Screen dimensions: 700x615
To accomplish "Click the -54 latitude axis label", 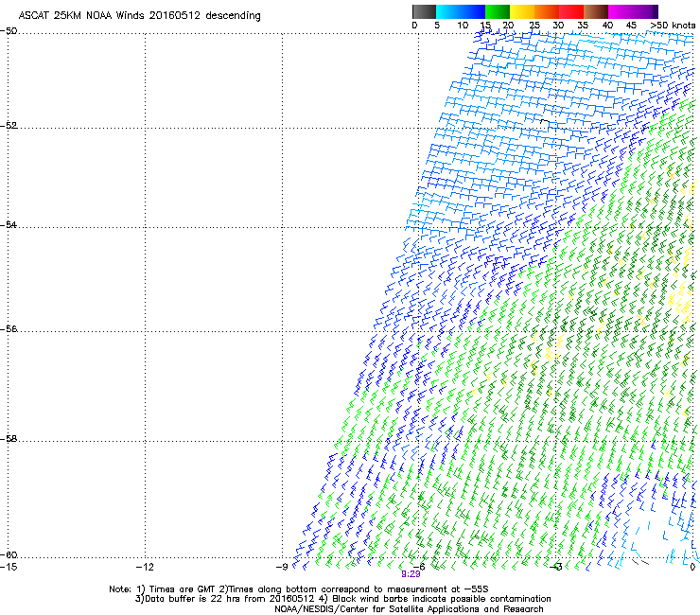I will click(x=9, y=224).
